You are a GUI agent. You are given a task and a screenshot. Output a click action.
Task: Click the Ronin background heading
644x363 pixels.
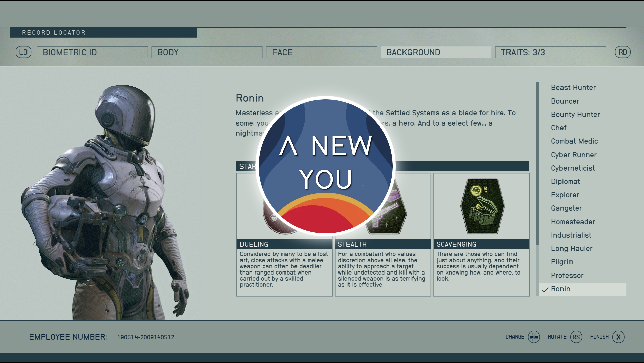point(250,98)
